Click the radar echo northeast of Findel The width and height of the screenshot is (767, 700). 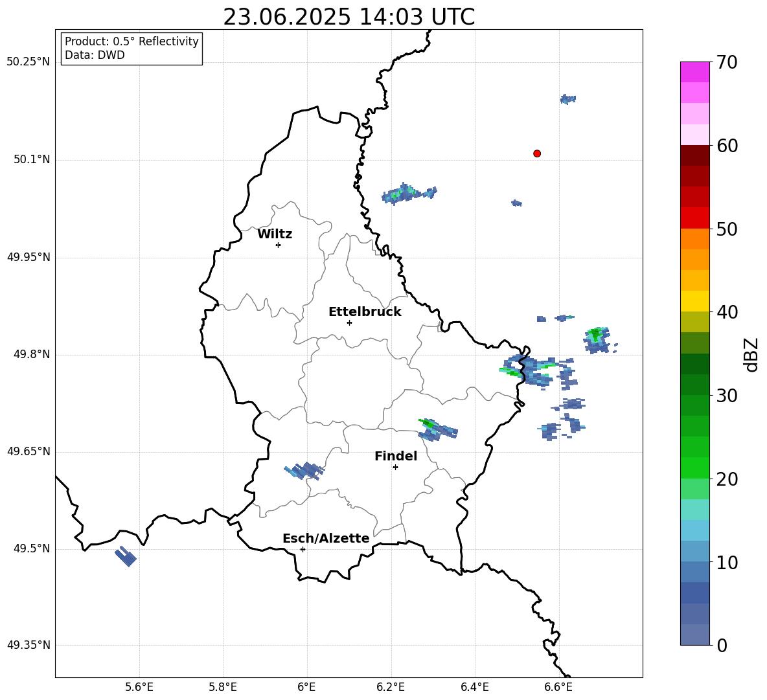(x=438, y=430)
